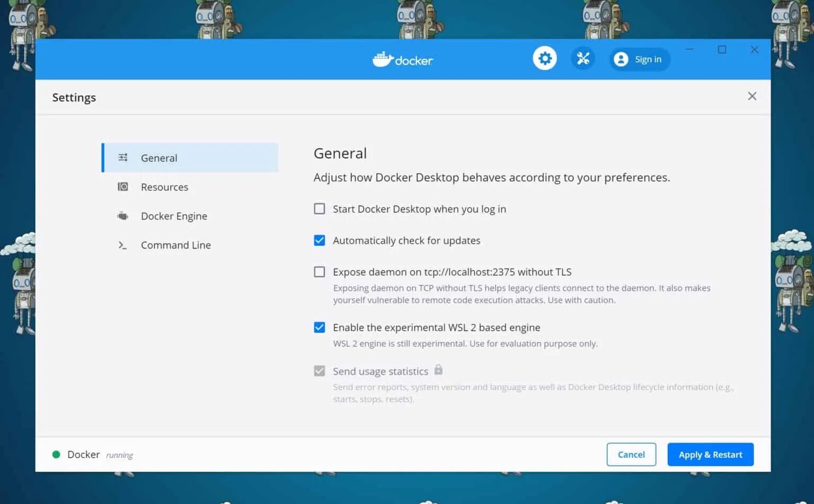Open the settings gear icon in header
The image size is (814, 504).
[x=545, y=58]
